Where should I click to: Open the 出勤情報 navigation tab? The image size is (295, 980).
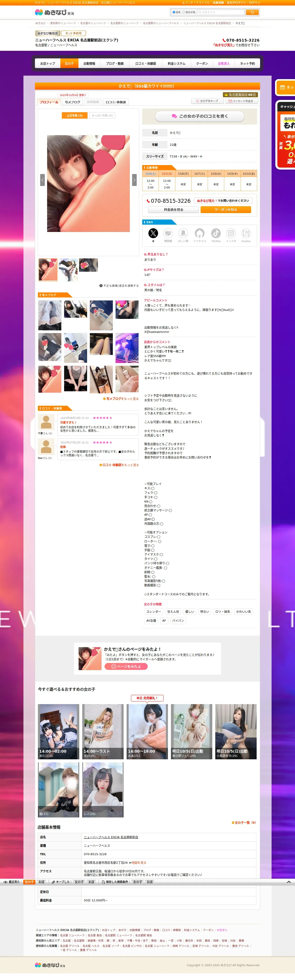(x=89, y=63)
